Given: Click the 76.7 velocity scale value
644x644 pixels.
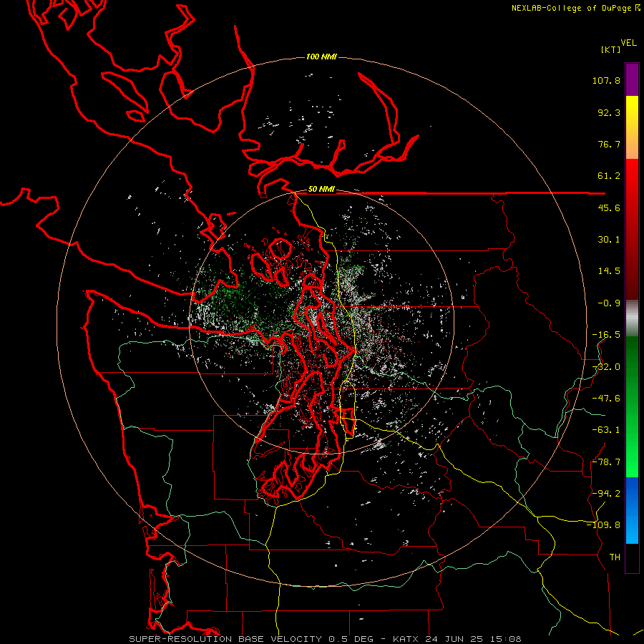Looking at the screenshot, I should (609, 144).
